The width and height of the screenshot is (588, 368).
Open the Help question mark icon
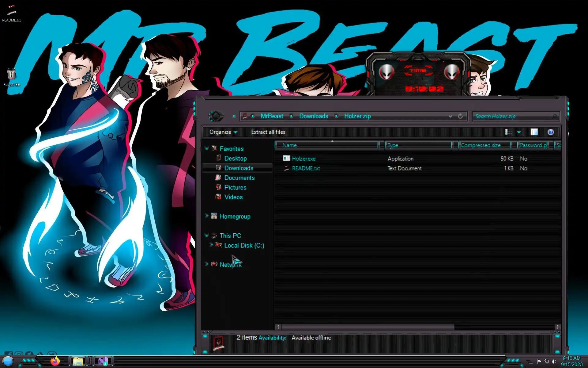click(550, 132)
